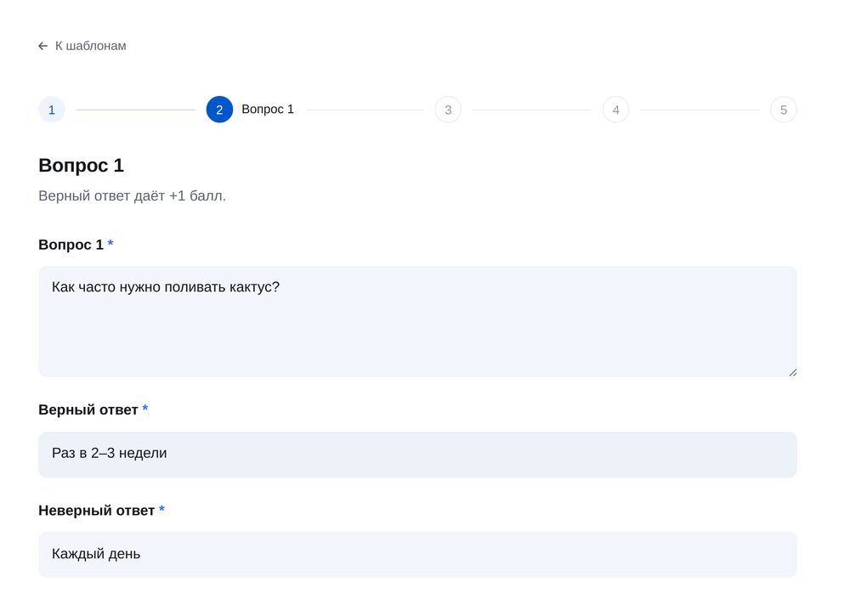Click the Верный ответ field label

[x=88, y=410]
